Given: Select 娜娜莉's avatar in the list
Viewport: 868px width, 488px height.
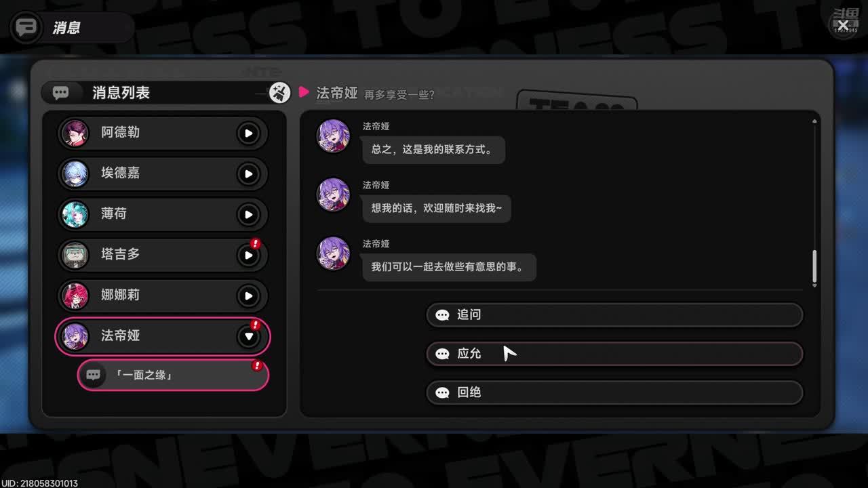Looking at the screenshot, I should [x=75, y=296].
